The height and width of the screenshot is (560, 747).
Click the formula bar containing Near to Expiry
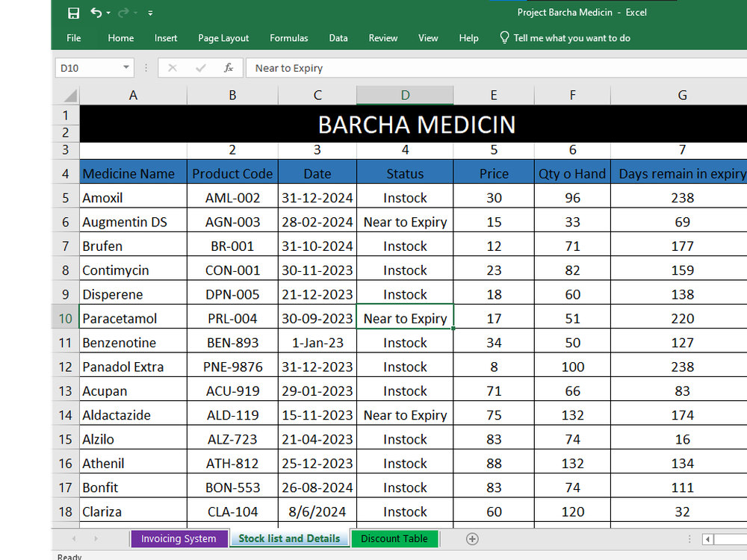tap(496, 68)
